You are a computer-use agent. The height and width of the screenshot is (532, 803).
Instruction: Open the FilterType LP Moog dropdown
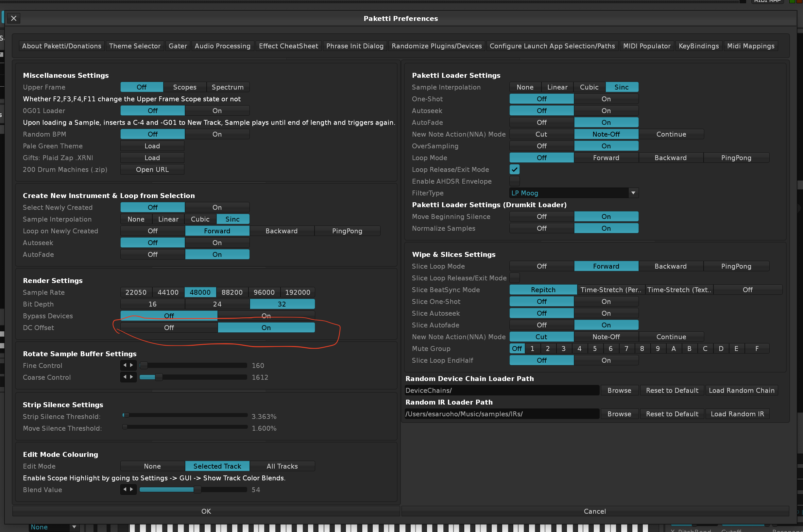pyautogui.click(x=573, y=193)
